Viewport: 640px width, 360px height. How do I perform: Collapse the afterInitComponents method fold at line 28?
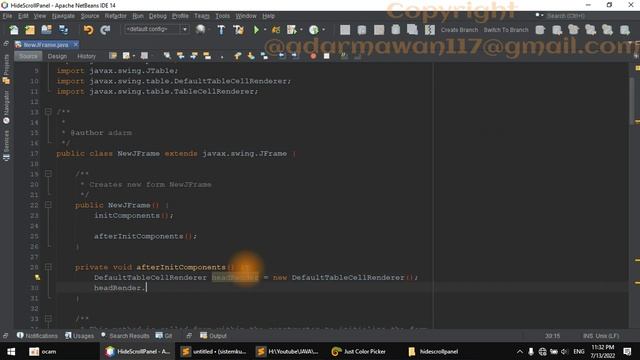pyautogui.click(x=48, y=267)
